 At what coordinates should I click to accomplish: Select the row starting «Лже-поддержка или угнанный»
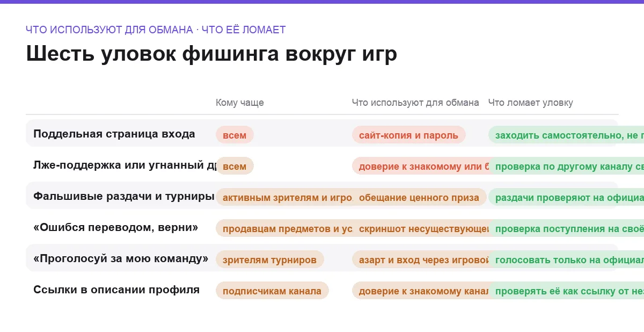click(322, 165)
